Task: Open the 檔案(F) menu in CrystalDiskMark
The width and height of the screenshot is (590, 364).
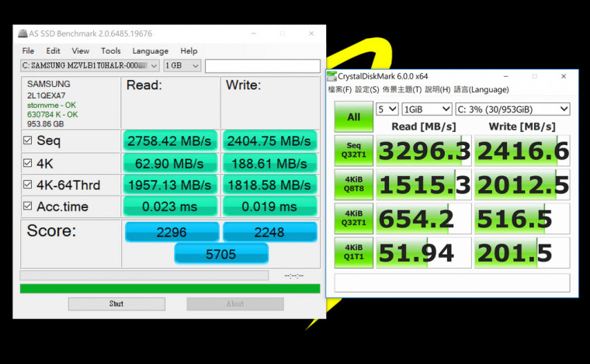Action: point(340,89)
